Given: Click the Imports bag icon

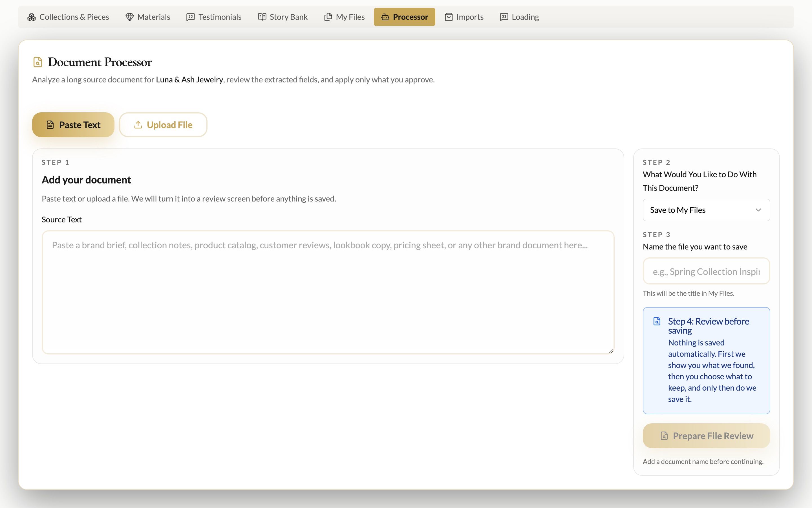Looking at the screenshot, I should [x=449, y=17].
